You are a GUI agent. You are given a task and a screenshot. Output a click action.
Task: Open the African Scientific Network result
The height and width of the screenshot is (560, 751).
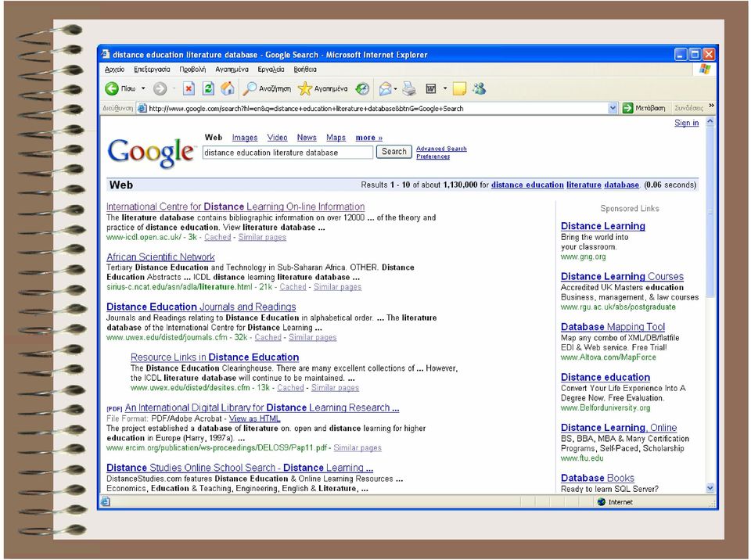pyautogui.click(x=160, y=257)
